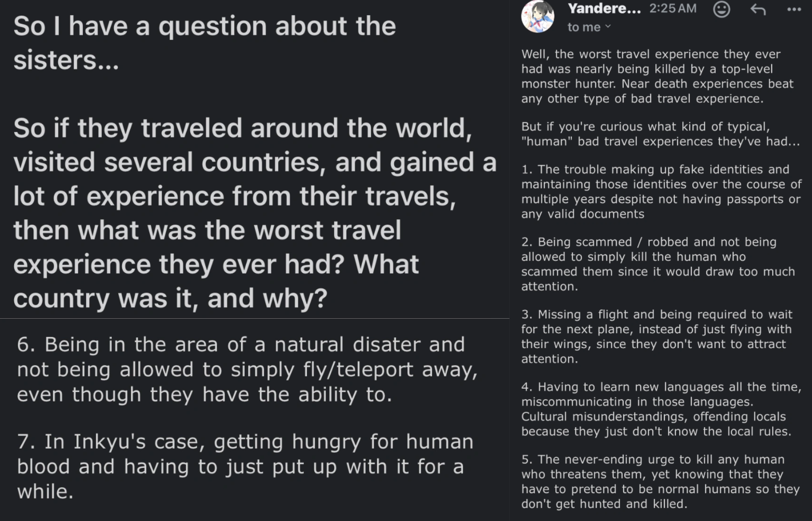
Task: Click the "But if you're curious" paragraph
Action: 660,134
